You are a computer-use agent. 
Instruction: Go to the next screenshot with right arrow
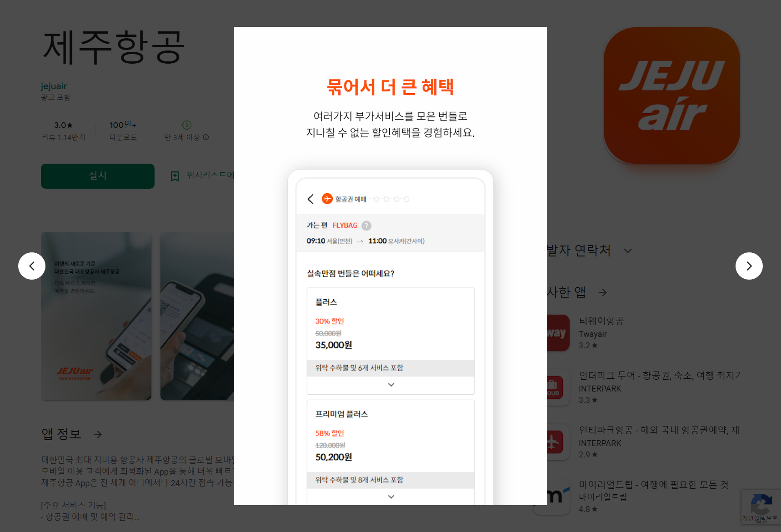749,266
